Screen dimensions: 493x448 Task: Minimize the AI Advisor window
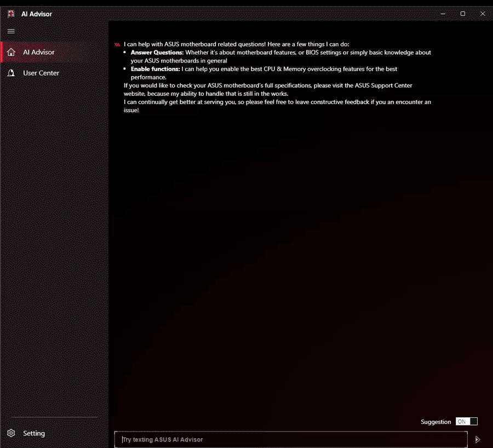443,14
